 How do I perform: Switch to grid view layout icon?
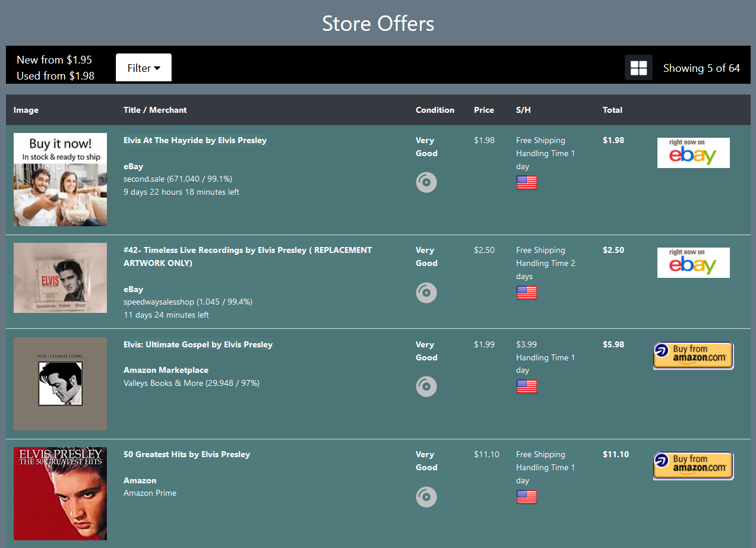638,68
